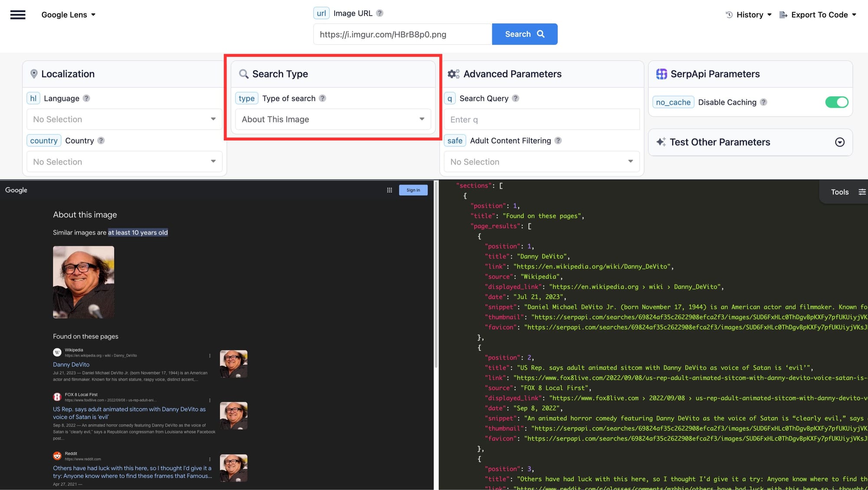
Task: Click the Tools filter sliders icon
Action: tap(862, 192)
